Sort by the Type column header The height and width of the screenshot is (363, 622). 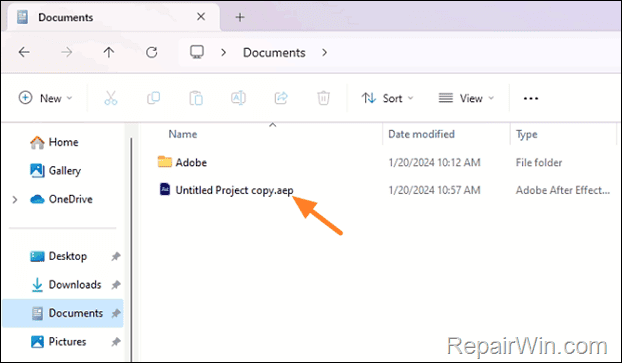[526, 134]
